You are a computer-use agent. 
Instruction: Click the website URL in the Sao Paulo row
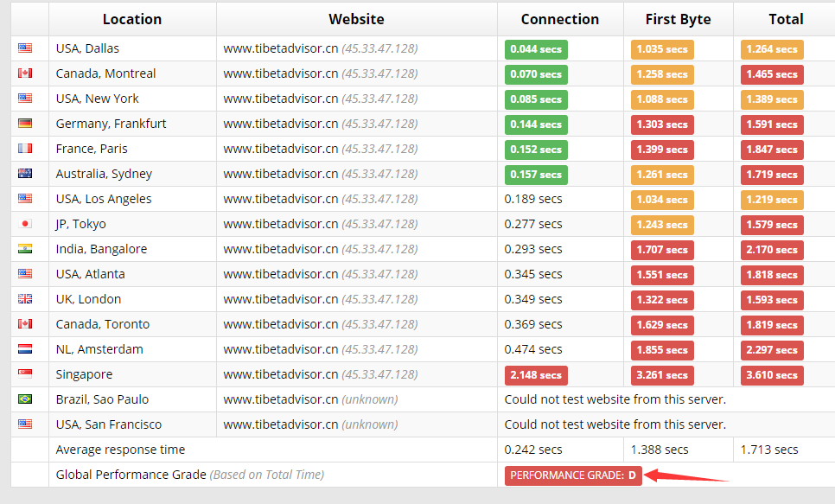pyautogui.click(x=281, y=399)
